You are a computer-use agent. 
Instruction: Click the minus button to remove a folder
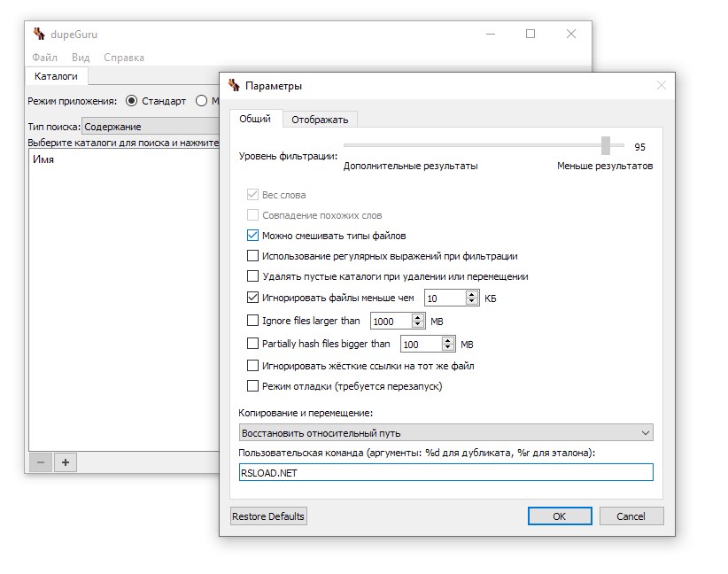[41, 462]
